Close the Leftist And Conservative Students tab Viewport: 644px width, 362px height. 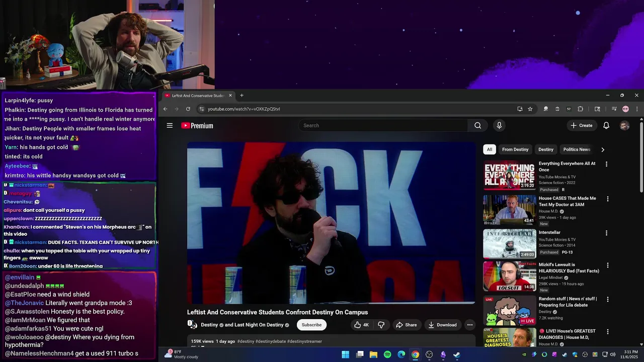click(230, 96)
